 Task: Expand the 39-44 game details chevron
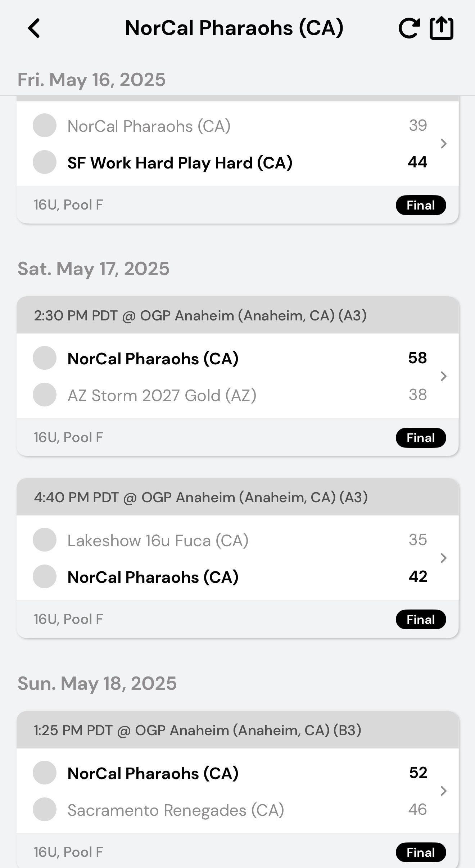click(x=444, y=144)
